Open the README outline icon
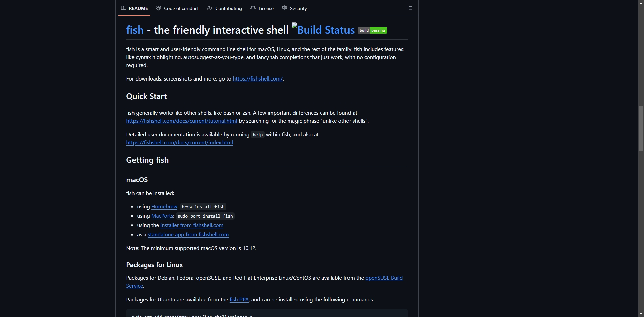The width and height of the screenshot is (644, 317). [410, 8]
